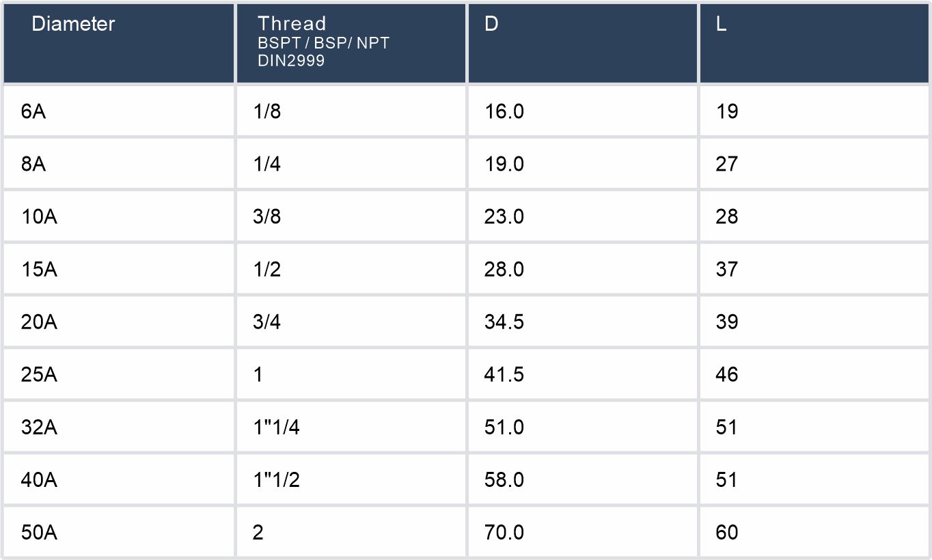Select the 25A diameter cell
Image resolution: width=932 pixels, height=560 pixels.
click(39, 374)
